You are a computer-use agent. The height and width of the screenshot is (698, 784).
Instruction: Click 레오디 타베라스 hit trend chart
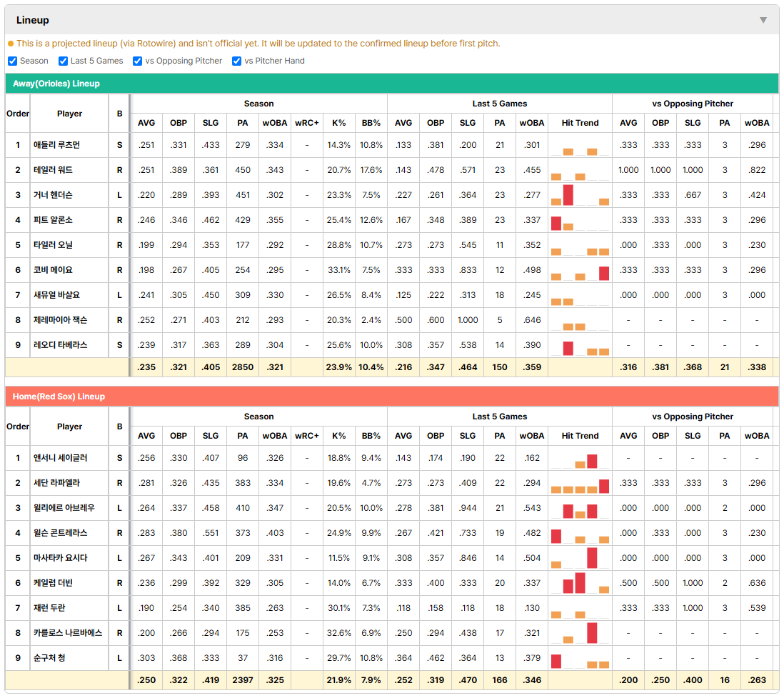point(580,345)
